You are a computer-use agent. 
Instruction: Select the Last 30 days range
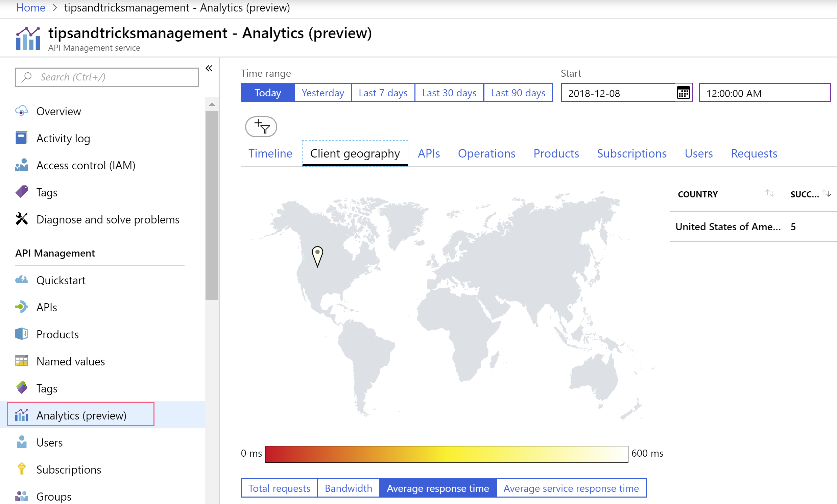click(449, 93)
